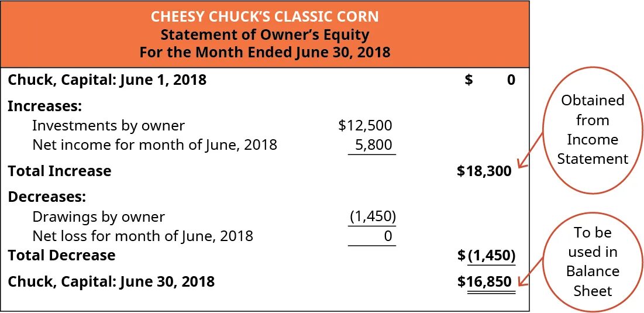Click the Cheesy Chuck's Classic Corn title

(x=264, y=16)
